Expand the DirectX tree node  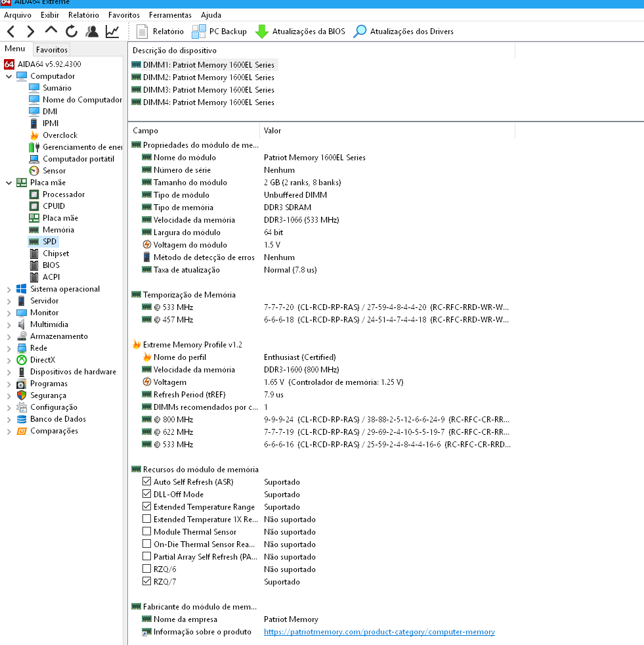coord(9,361)
